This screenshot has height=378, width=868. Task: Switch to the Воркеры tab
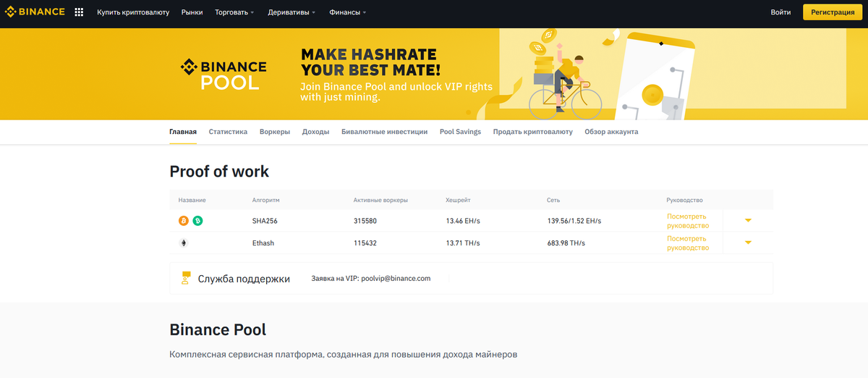click(275, 132)
